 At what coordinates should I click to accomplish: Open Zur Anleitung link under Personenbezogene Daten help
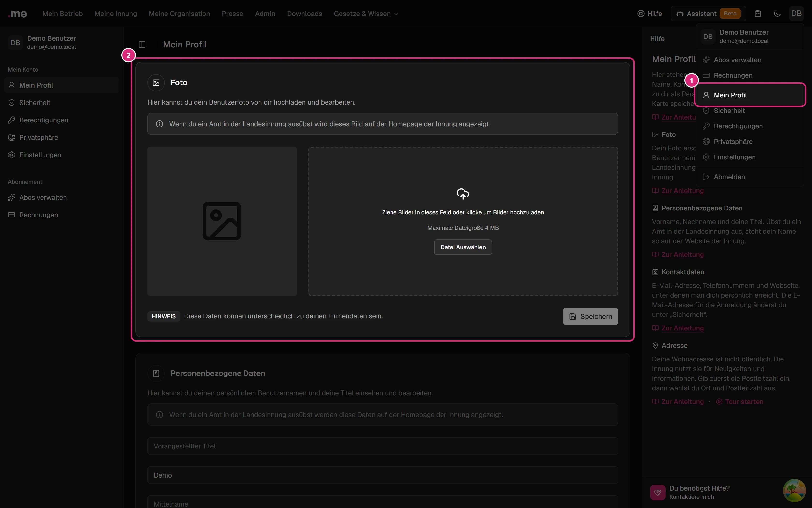pos(678,255)
